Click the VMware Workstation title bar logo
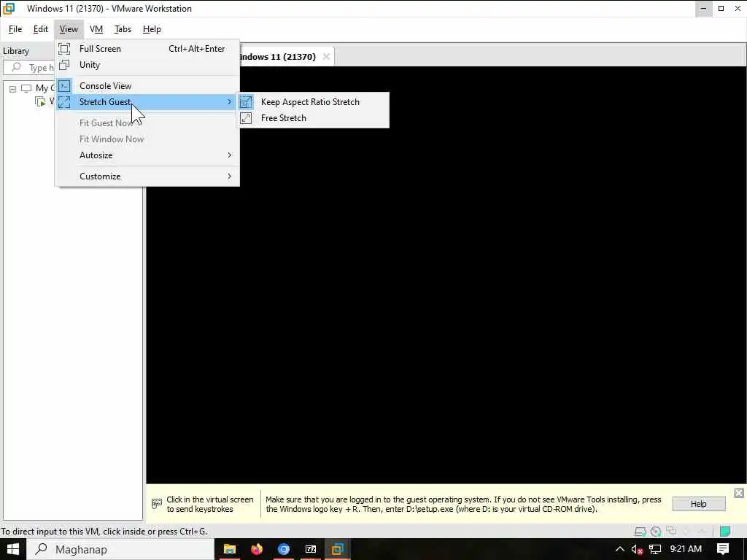The width and height of the screenshot is (747, 560). [x=9, y=9]
